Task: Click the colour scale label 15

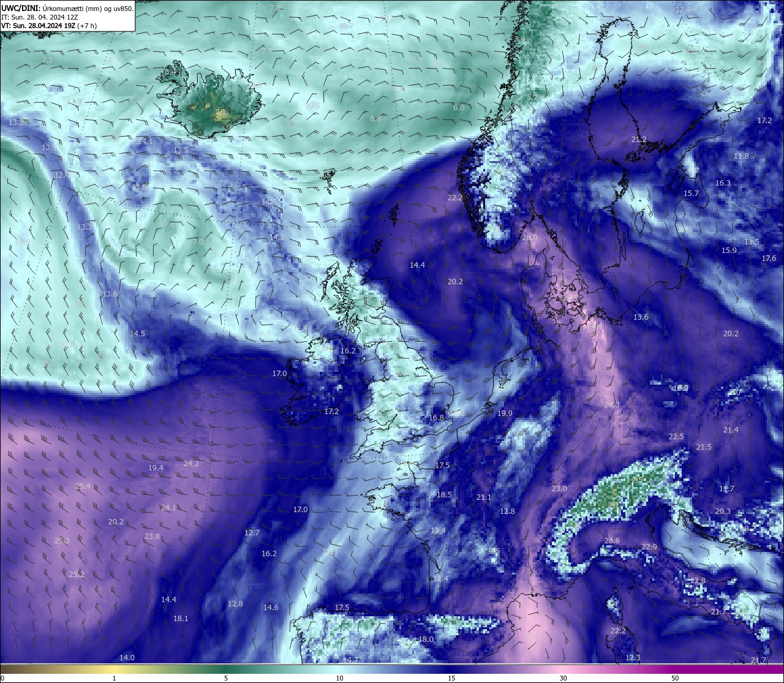Action: coord(451,678)
